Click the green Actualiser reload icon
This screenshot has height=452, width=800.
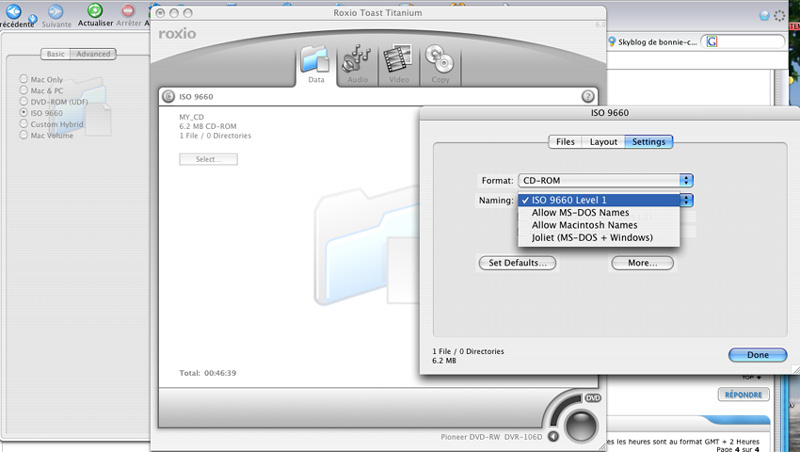pos(94,10)
